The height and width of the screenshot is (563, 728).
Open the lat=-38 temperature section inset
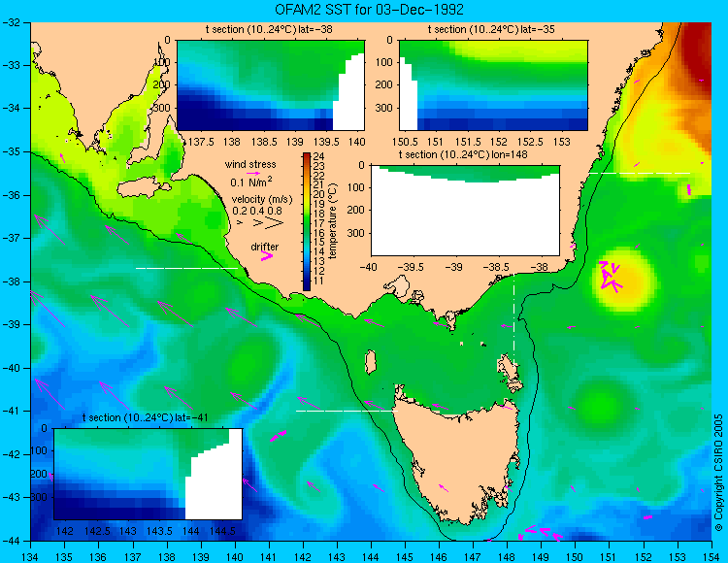(x=271, y=85)
